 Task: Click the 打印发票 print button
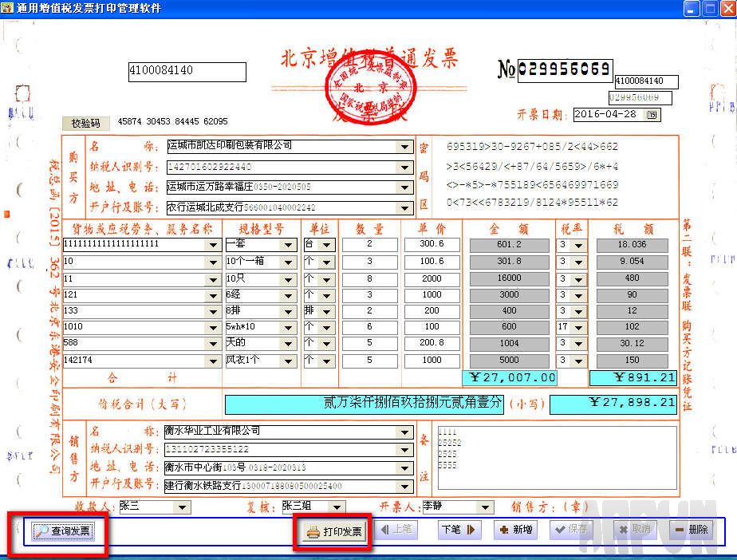pos(331,529)
